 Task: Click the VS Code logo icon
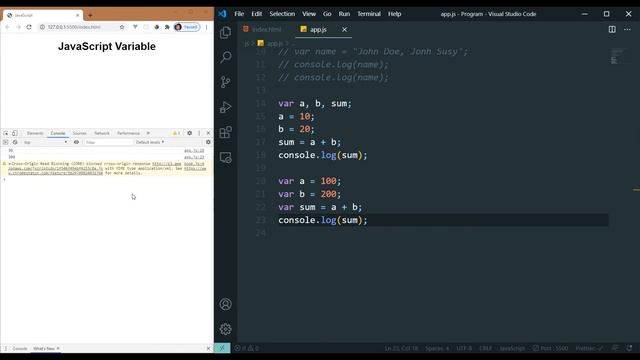tap(222, 14)
